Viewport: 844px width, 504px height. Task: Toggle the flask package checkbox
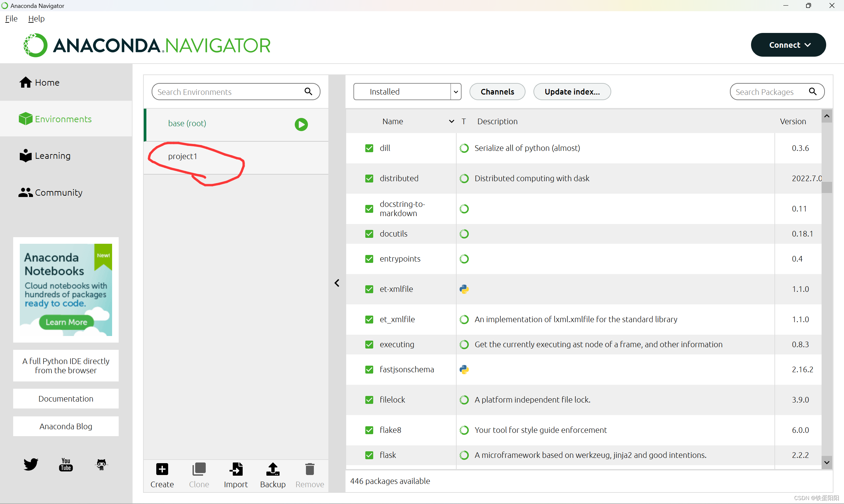point(369,455)
